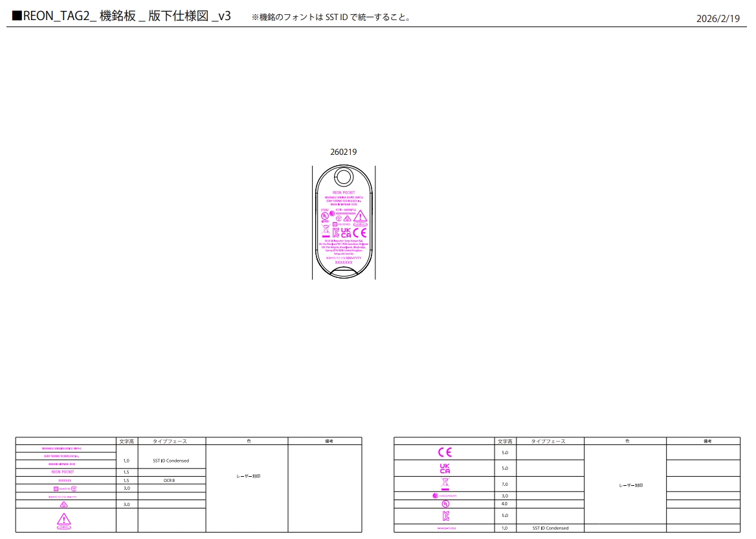Screen dimensions: 756x539
Task: Select the left table's 文字高 column header
Action: coord(127,441)
